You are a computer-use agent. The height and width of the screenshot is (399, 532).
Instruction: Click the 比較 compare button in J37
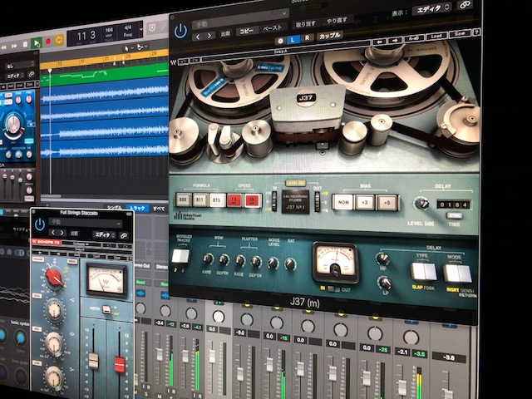tap(225, 34)
